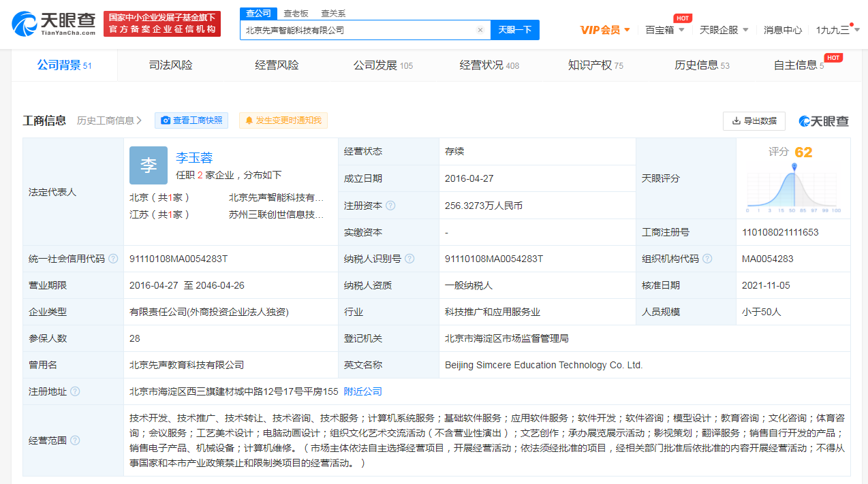Switch to the 历史信息 tab
The width and height of the screenshot is (868, 484).
[x=702, y=65]
